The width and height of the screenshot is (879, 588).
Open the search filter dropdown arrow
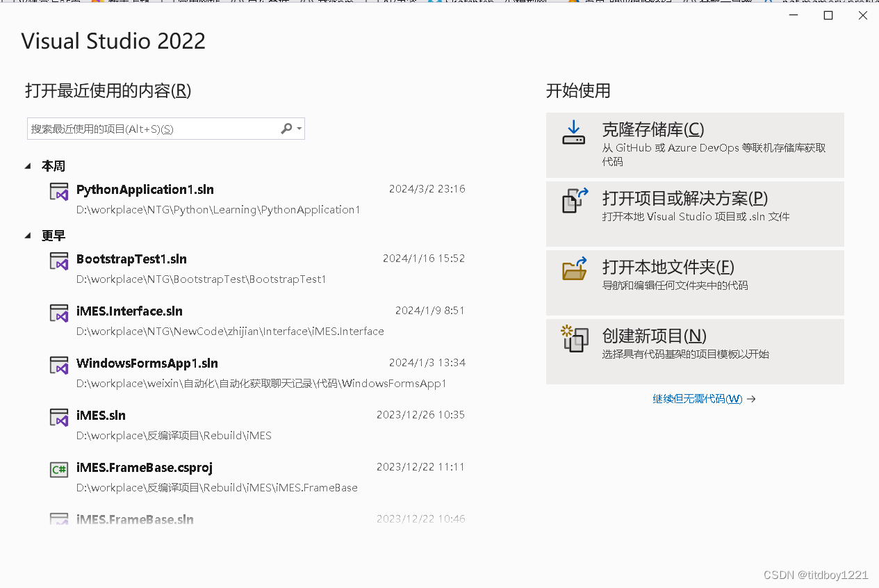click(x=297, y=129)
